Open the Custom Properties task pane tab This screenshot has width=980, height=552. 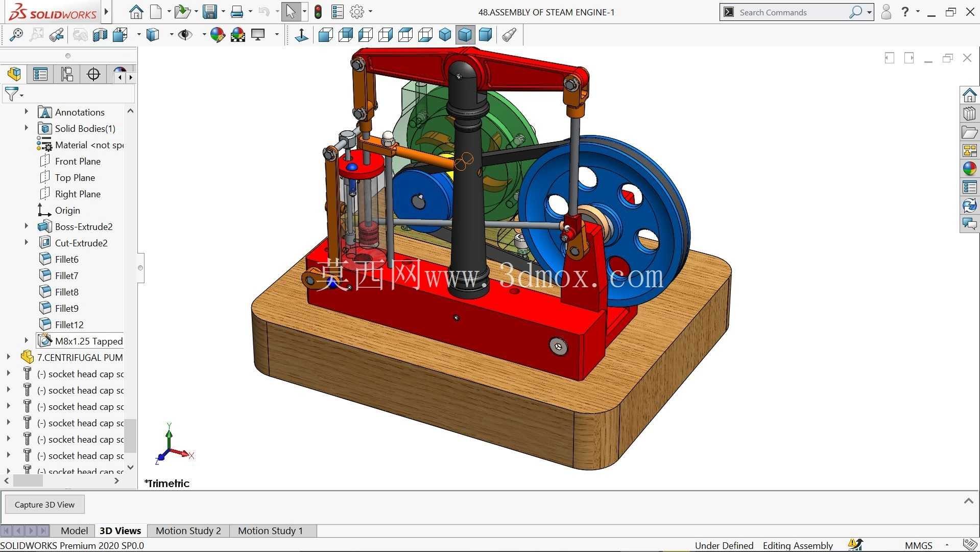[x=969, y=187]
